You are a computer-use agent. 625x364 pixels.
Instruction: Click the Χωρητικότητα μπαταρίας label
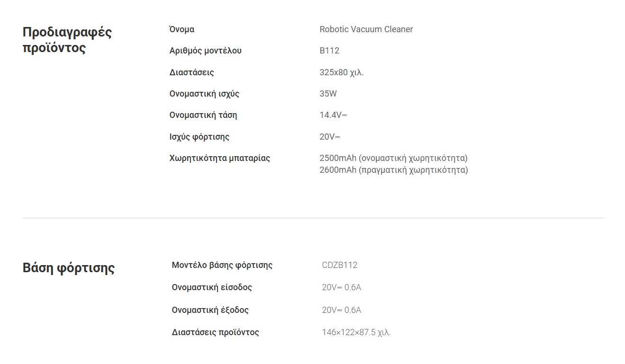[220, 158]
